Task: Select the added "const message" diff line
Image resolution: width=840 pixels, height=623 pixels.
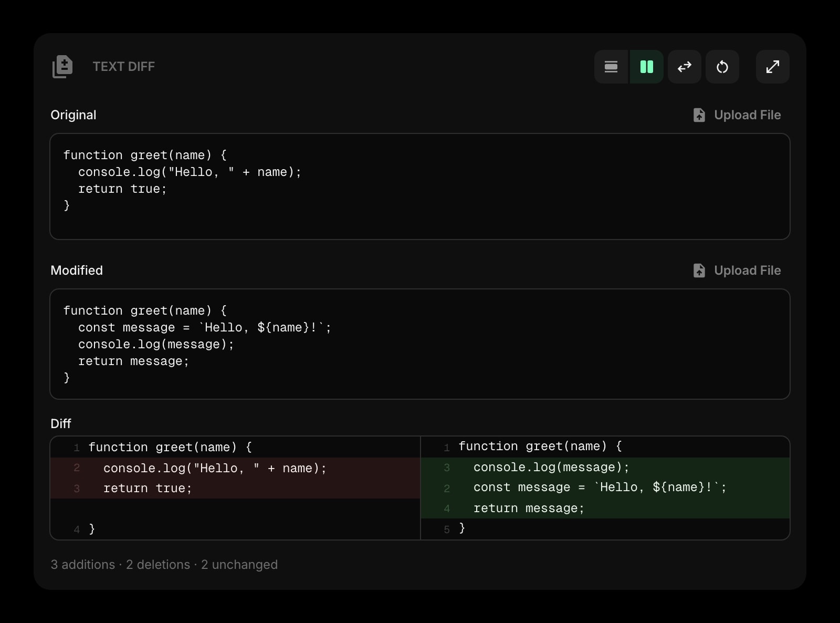Action: click(600, 487)
